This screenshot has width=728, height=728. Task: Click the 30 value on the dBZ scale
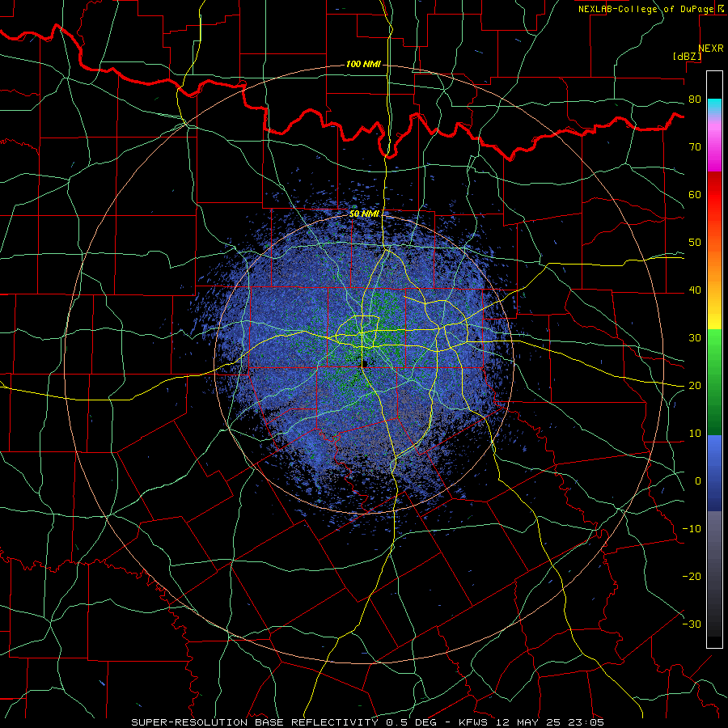[695, 337]
